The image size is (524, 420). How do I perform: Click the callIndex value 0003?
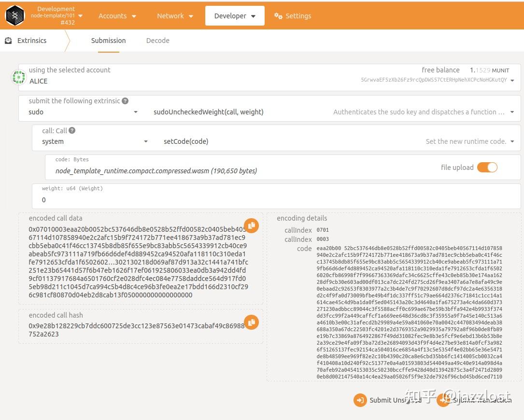[x=323, y=239]
